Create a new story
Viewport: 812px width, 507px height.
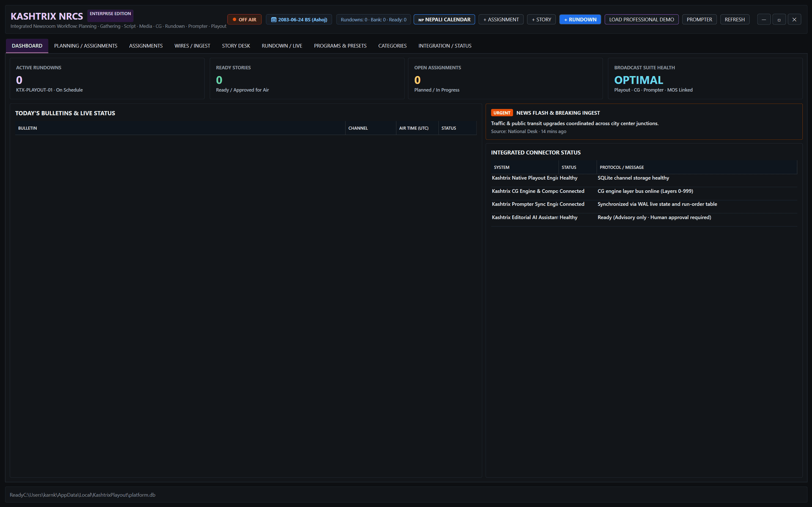pos(541,19)
